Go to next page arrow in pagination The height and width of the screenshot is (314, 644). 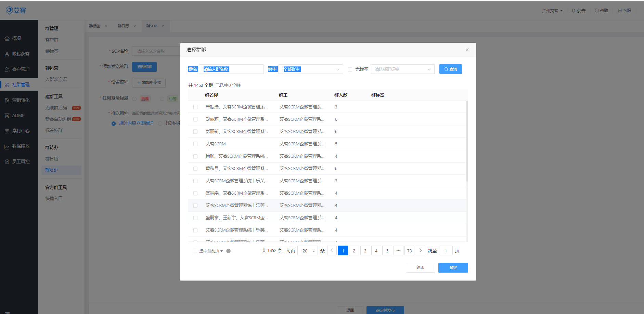421,251
